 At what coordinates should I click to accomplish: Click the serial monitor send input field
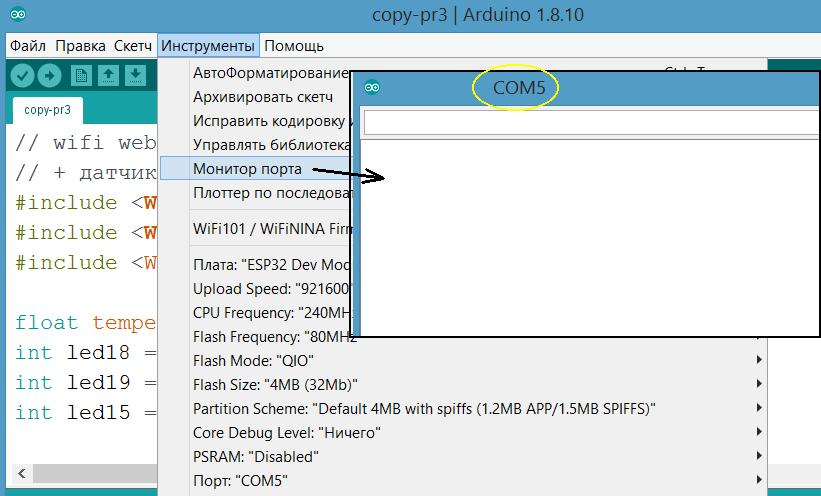pyautogui.click(x=591, y=124)
